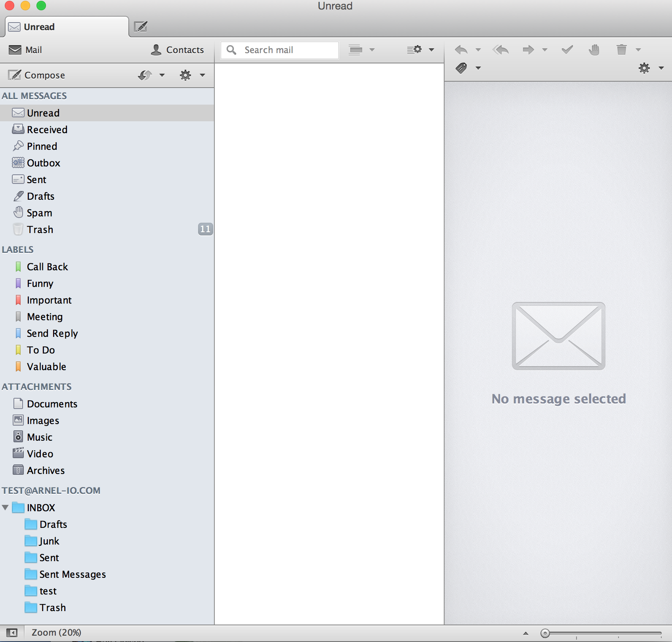Open the Archives attachments view
This screenshot has height=642, width=672.
point(107,470)
